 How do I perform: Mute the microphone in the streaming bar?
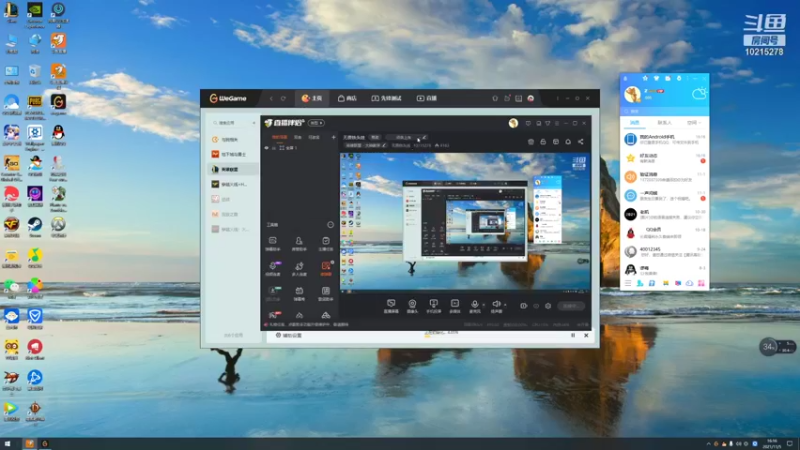(x=474, y=306)
